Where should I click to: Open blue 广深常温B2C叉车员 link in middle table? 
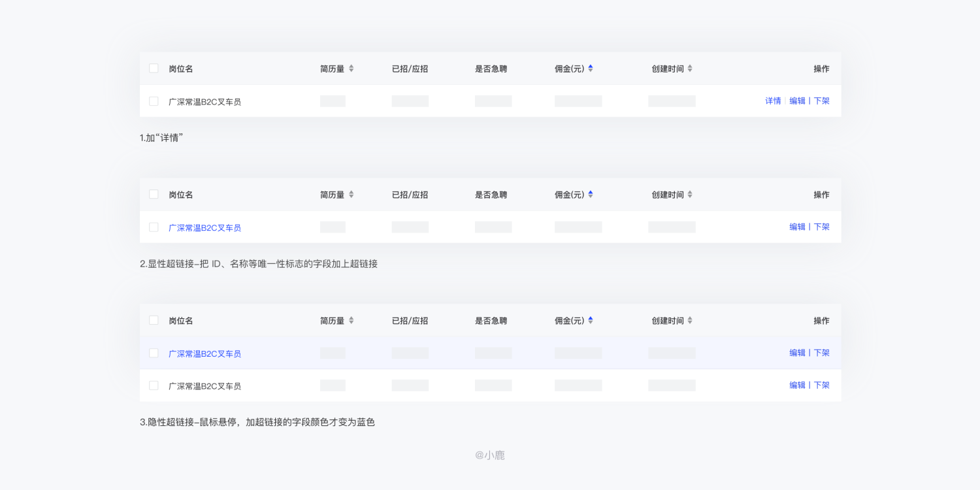(204, 228)
